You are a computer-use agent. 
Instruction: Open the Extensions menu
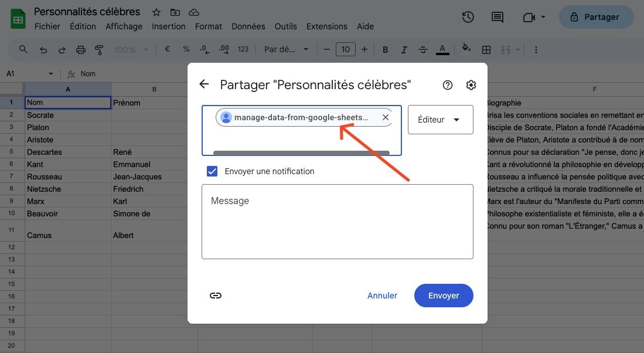coord(327,26)
